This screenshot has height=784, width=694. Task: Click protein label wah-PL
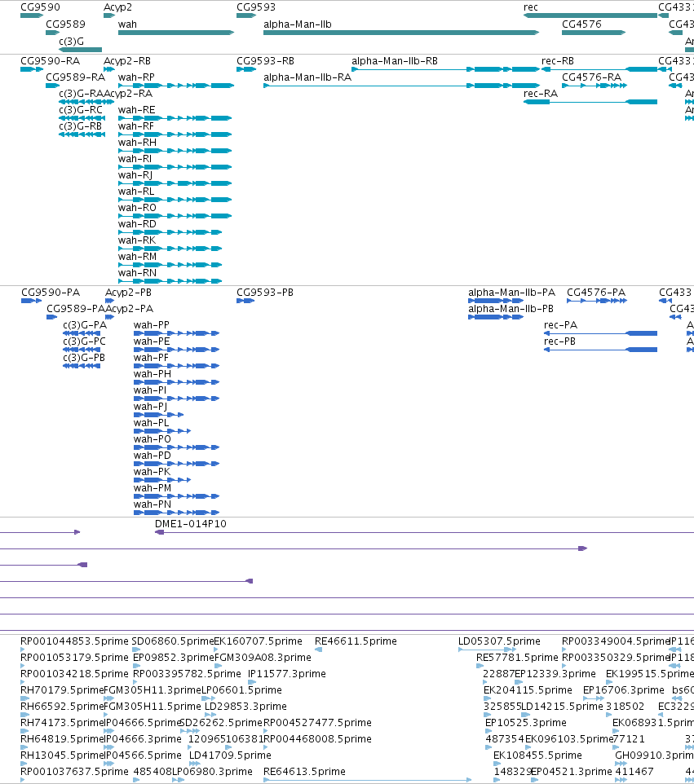(151, 423)
